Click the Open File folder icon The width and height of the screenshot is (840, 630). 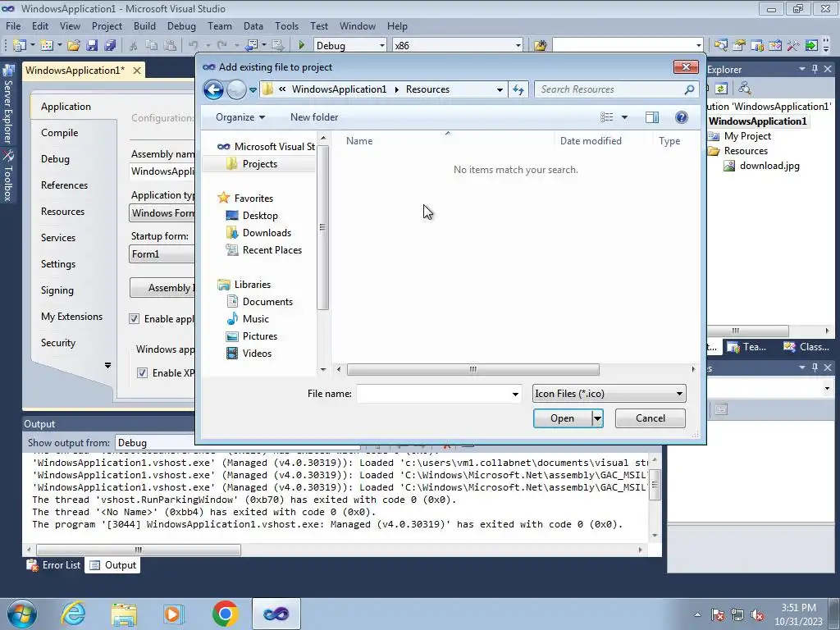pyautogui.click(x=73, y=46)
